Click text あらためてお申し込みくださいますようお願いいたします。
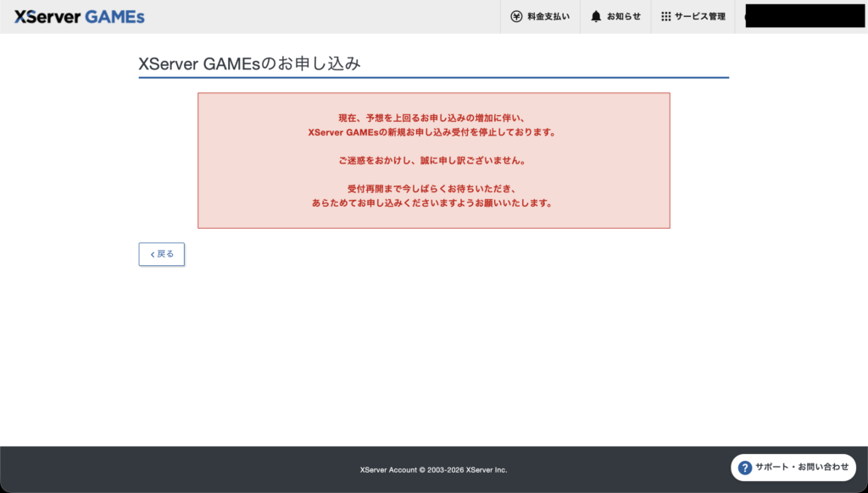Image resolution: width=868 pixels, height=493 pixels. coord(433,203)
